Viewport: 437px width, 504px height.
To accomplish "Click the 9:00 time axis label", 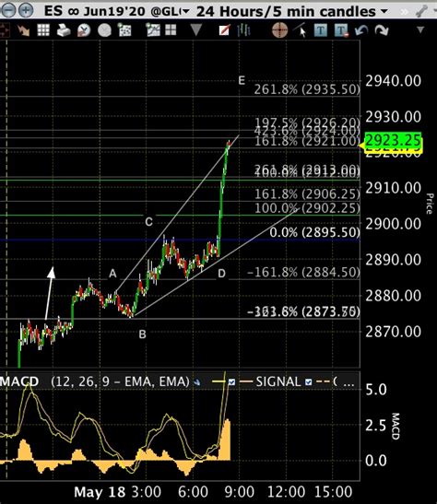I will tap(239, 492).
